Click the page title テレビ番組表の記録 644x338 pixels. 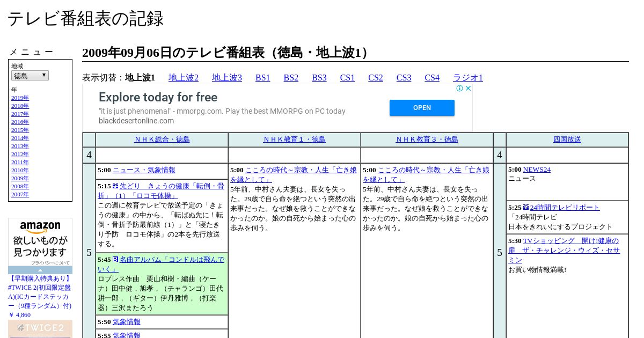(85, 19)
